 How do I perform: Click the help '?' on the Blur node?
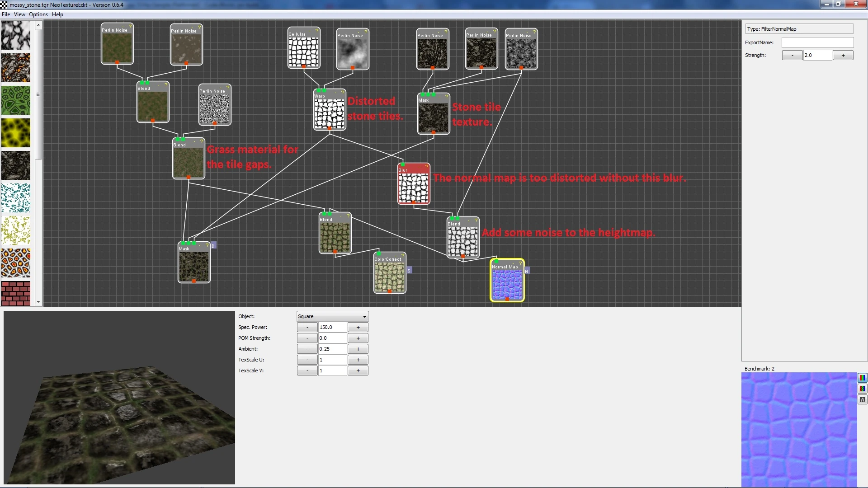click(426, 167)
